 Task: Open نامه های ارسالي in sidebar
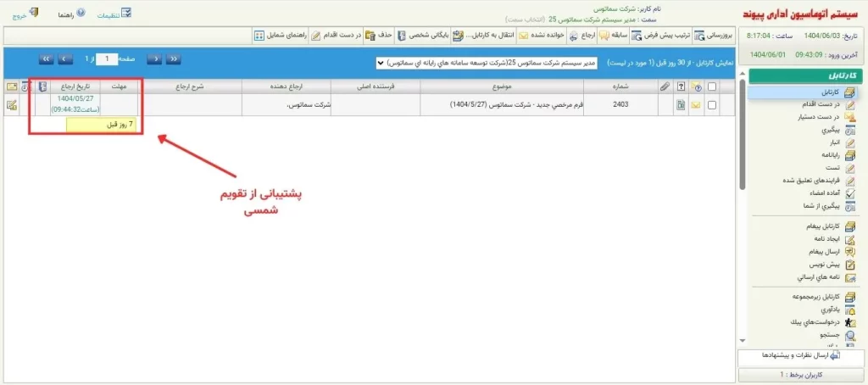tap(828, 276)
